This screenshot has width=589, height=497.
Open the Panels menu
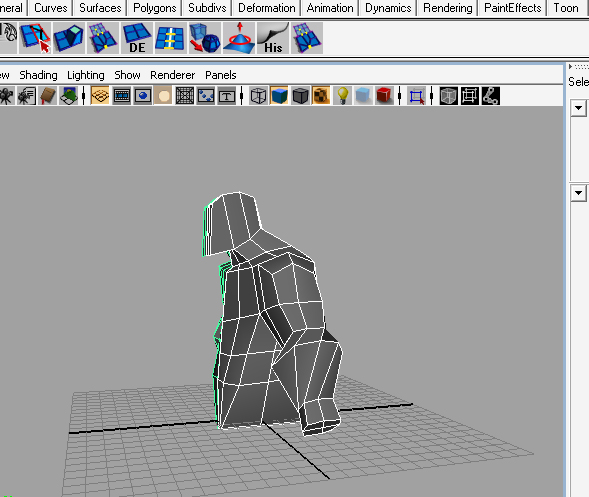pyautogui.click(x=220, y=75)
